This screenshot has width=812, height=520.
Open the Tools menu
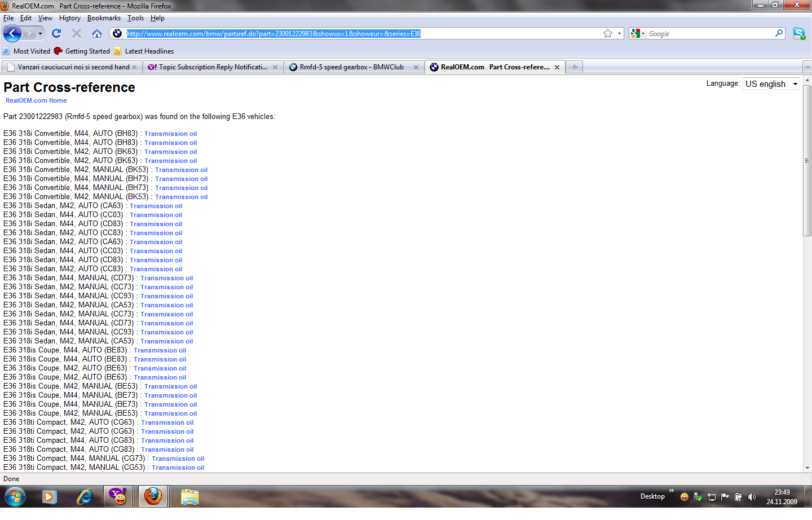[135, 18]
